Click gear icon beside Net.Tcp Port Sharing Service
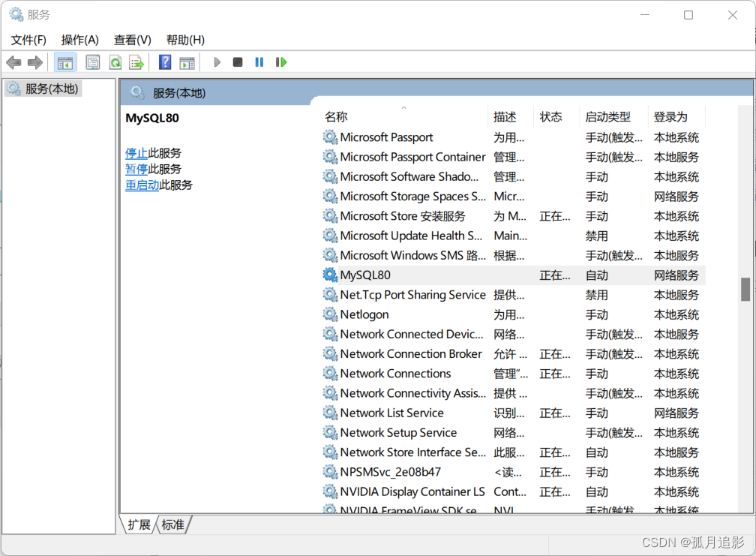756x556 pixels. (330, 295)
